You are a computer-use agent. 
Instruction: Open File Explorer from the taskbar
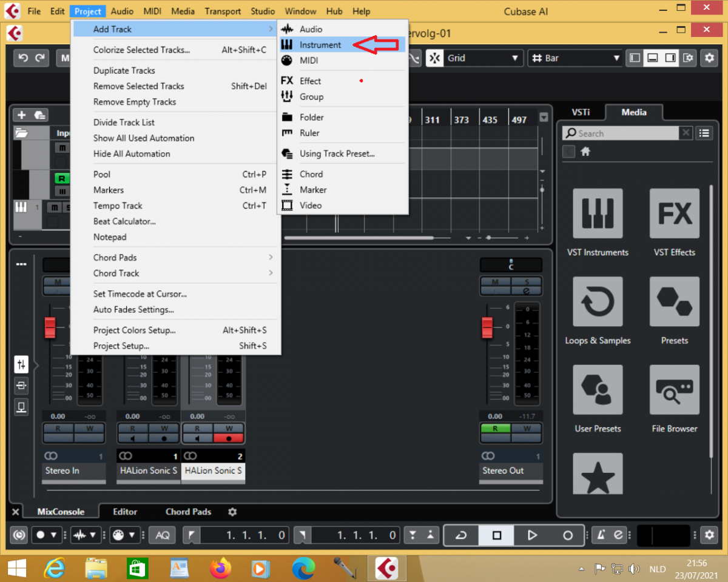point(96,569)
